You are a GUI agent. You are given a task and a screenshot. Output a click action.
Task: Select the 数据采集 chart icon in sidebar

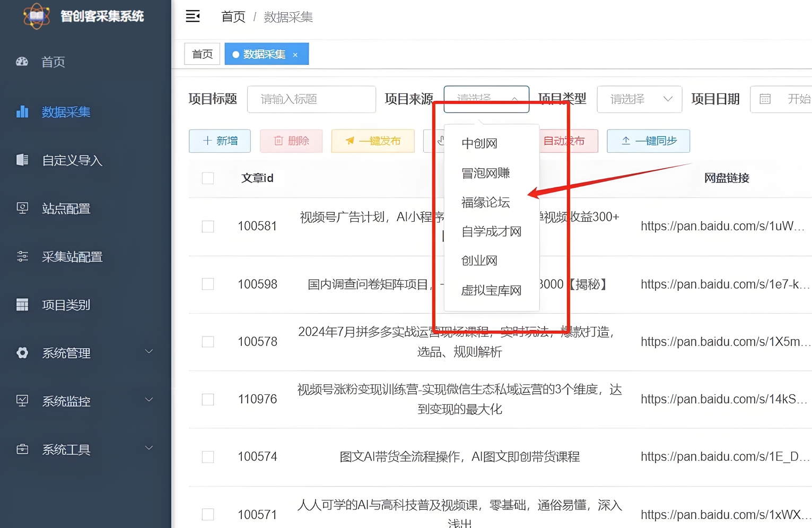(x=22, y=111)
